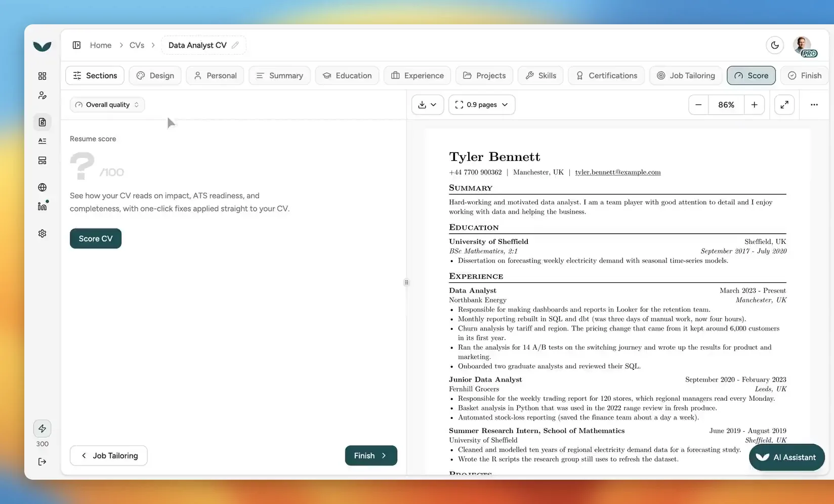This screenshot has height=504, width=834.
Task: Open the AI Assistant button
Action: click(x=787, y=457)
